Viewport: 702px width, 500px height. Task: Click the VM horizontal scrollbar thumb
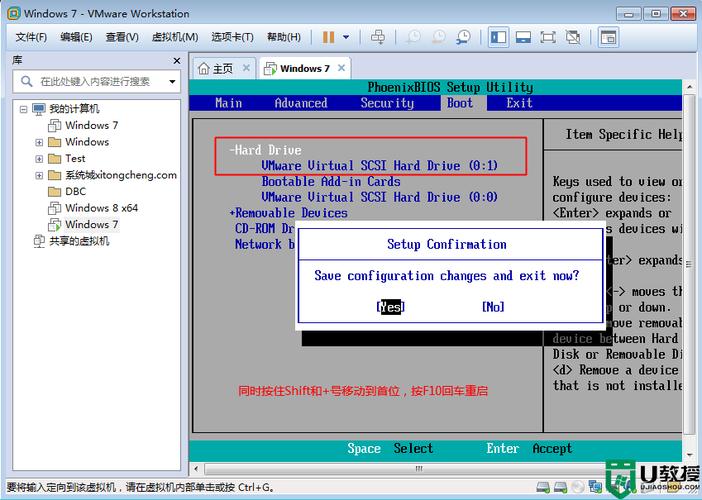pos(419,469)
